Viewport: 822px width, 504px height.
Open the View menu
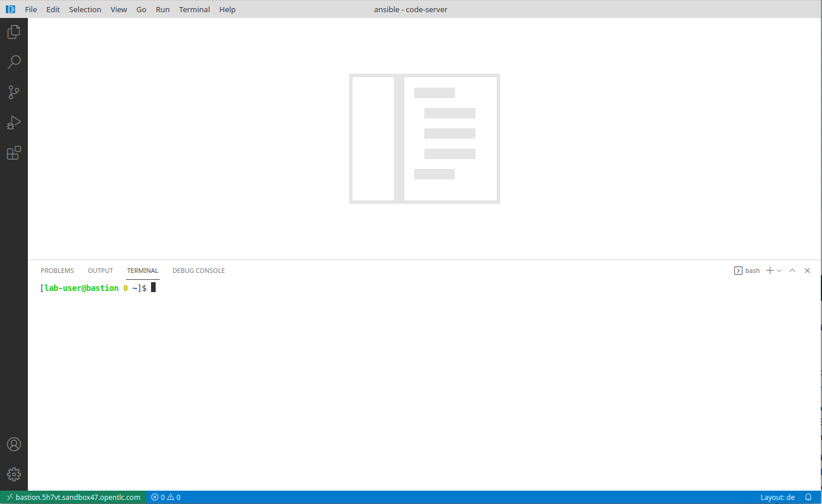119,9
